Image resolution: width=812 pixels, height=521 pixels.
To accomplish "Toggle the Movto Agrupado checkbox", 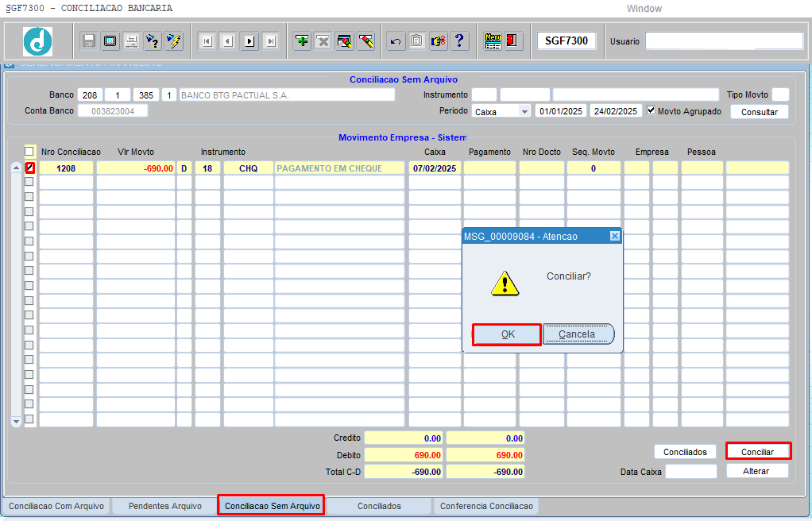I will pyautogui.click(x=651, y=110).
